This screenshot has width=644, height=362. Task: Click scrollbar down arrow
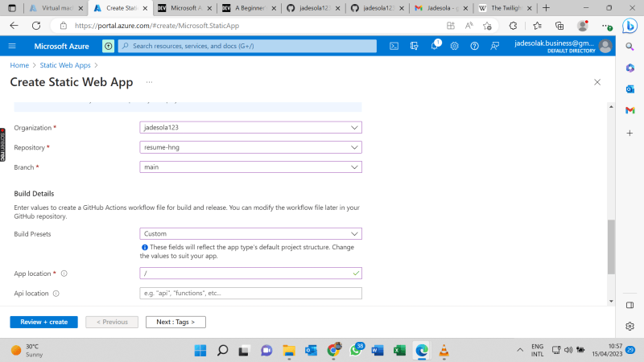611,301
